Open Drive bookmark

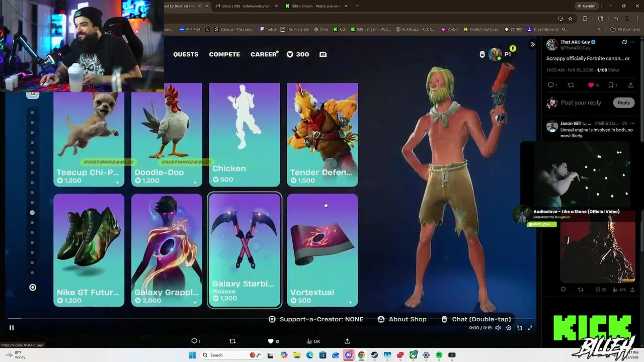tap(321, 29)
